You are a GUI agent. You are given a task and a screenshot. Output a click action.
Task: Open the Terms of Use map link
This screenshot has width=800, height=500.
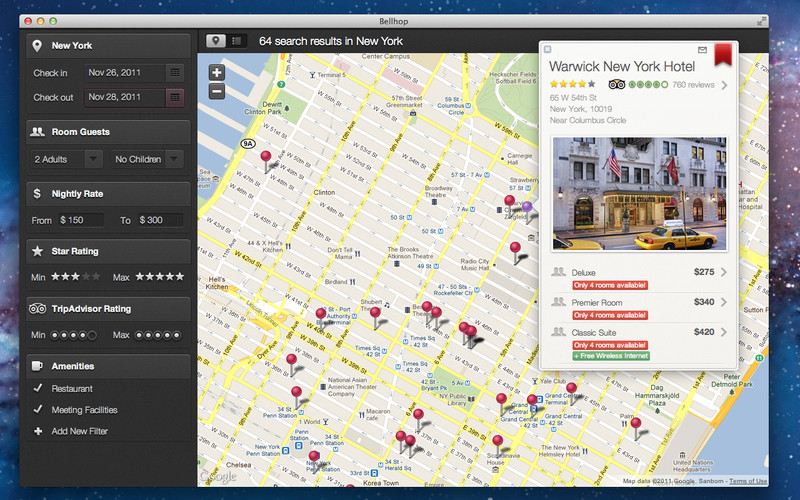coord(748,481)
